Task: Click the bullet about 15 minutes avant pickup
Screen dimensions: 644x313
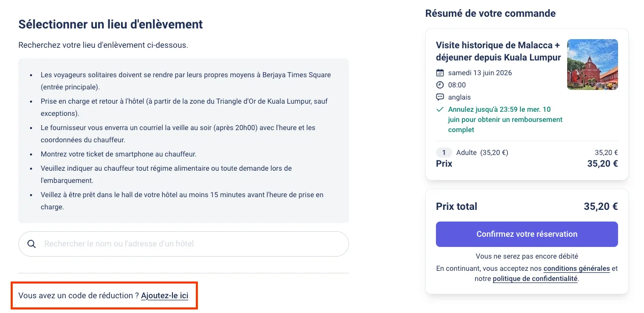Action: click(x=182, y=201)
